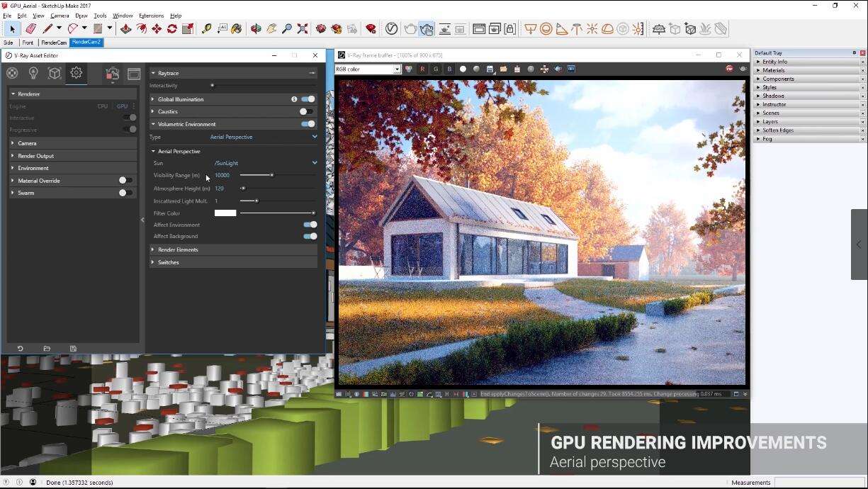This screenshot has height=489, width=868.
Task: Expand the Camera rollout
Action: pyautogui.click(x=28, y=143)
